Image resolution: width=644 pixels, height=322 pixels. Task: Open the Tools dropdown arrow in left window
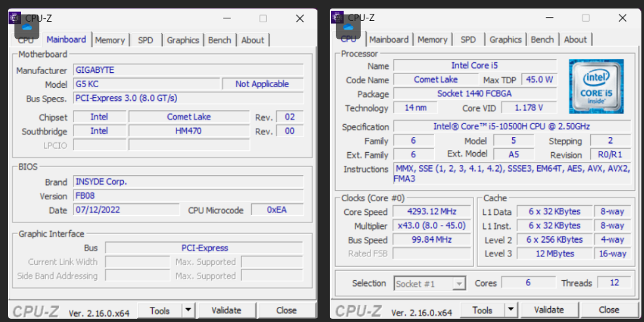[x=188, y=310]
